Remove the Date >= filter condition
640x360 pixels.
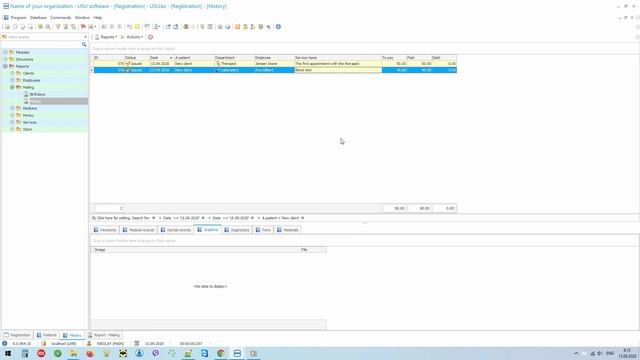pyautogui.click(x=203, y=218)
